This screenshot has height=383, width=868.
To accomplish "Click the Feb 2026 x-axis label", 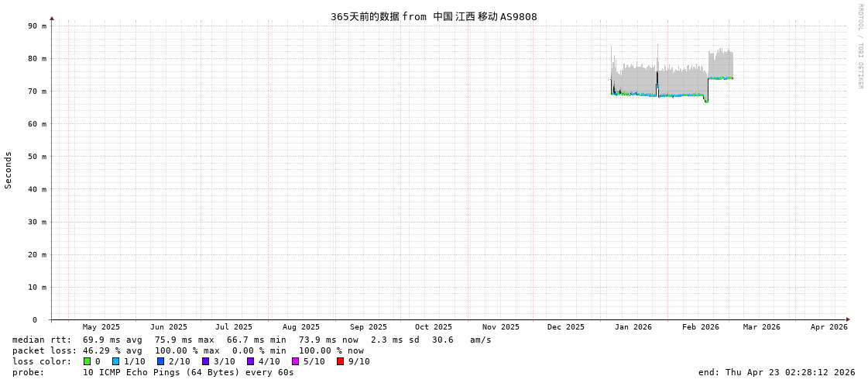I will pos(700,327).
